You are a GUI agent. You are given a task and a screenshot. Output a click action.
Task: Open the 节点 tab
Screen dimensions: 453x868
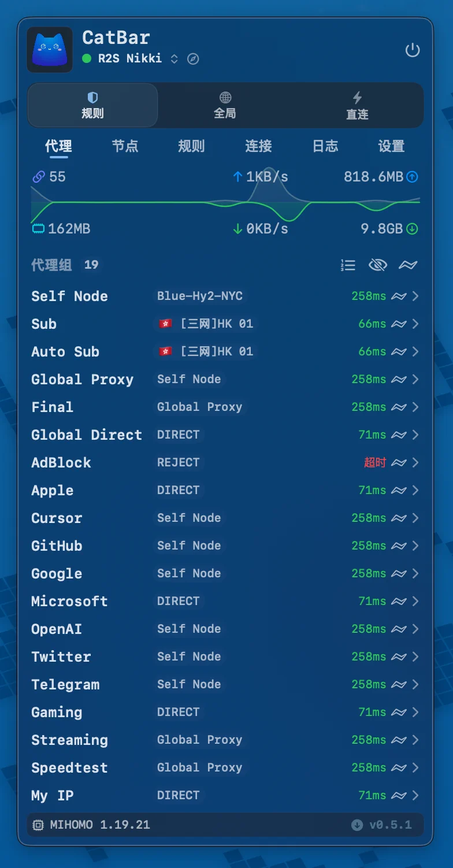[125, 146]
